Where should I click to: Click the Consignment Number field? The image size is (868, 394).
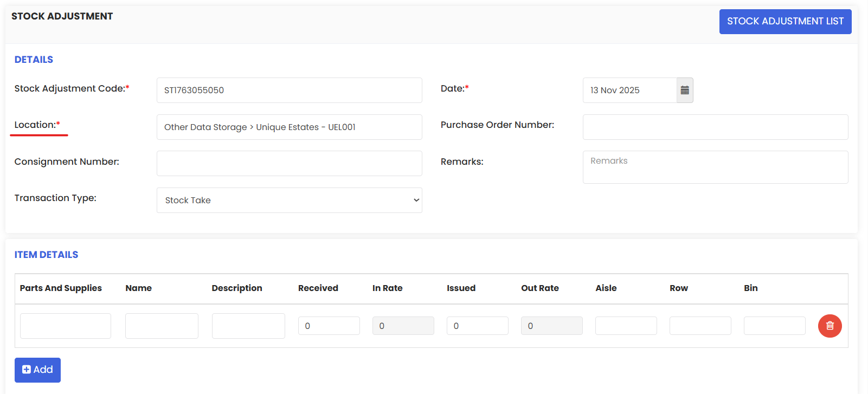pos(290,163)
